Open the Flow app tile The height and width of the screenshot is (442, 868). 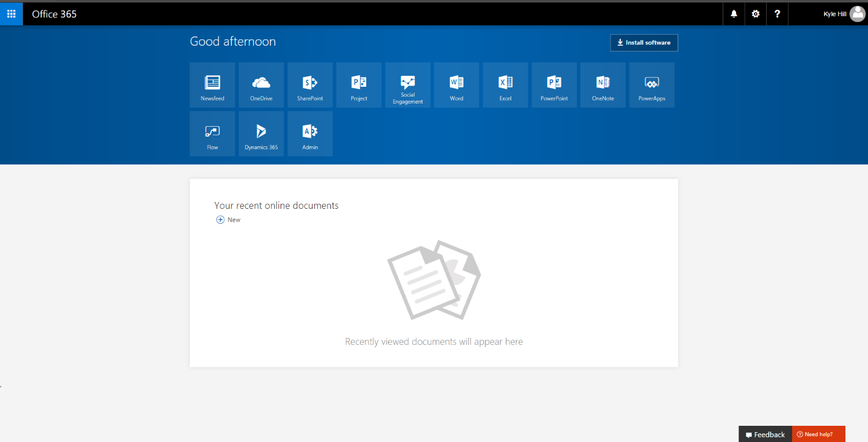(212, 134)
